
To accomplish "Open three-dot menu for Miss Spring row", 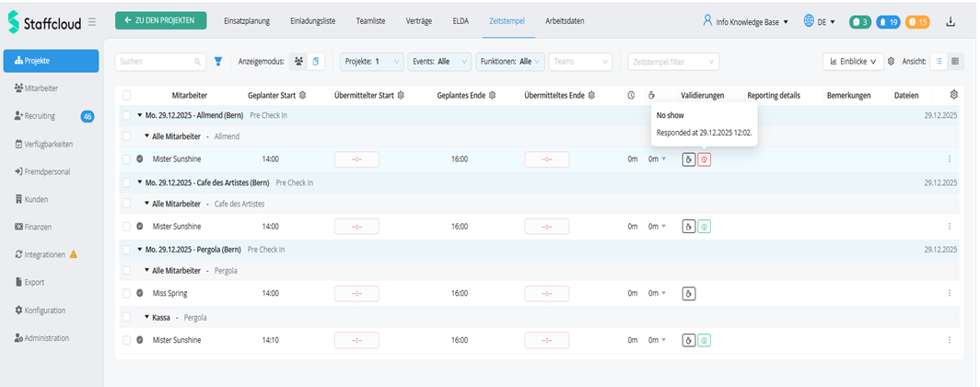I will (x=950, y=293).
